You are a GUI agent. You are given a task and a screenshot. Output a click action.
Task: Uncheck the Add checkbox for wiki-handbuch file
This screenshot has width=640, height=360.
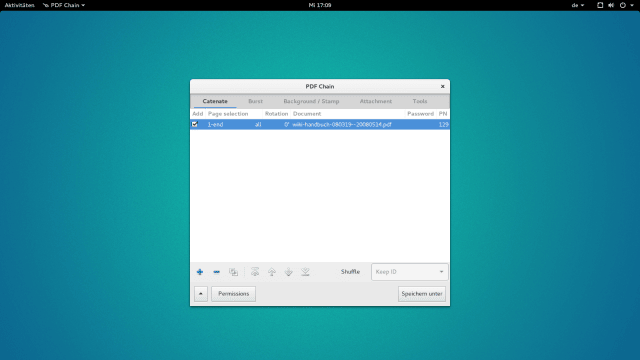(195, 124)
